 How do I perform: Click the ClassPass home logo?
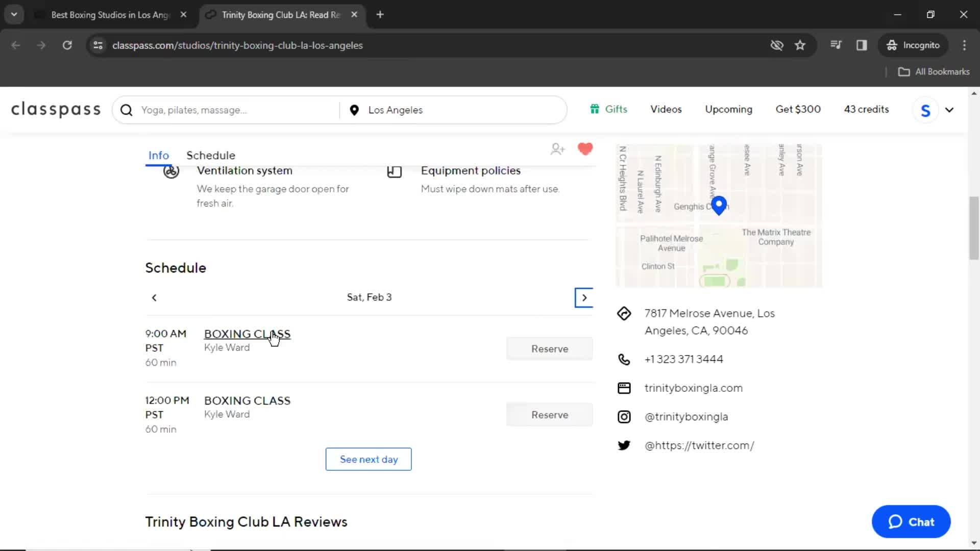[57, 110]
